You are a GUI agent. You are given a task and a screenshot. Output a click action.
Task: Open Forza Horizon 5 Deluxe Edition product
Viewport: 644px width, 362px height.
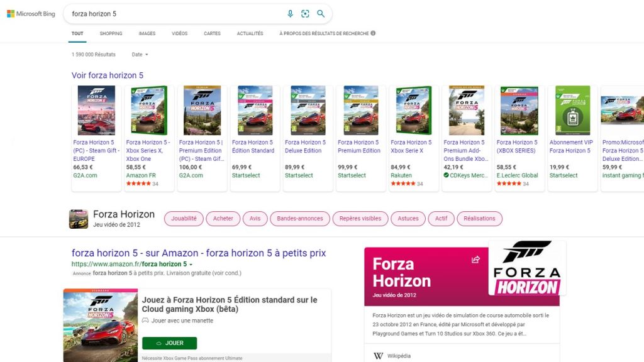[x=305, y=146]
